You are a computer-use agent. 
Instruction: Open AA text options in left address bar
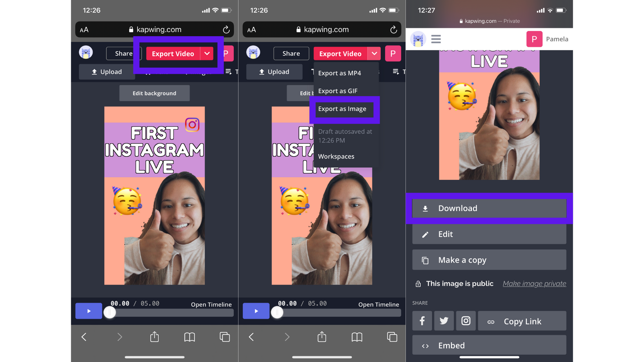point(84,30)
